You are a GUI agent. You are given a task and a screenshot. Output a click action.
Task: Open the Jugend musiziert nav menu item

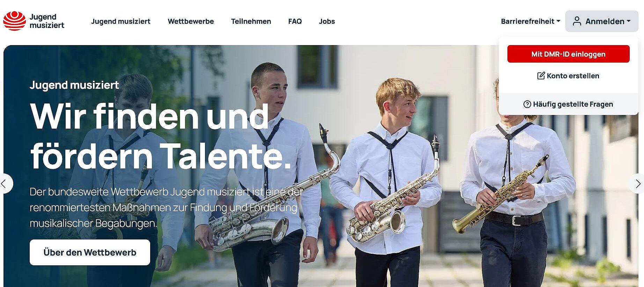pyautogui.click(x=120, y=21)
